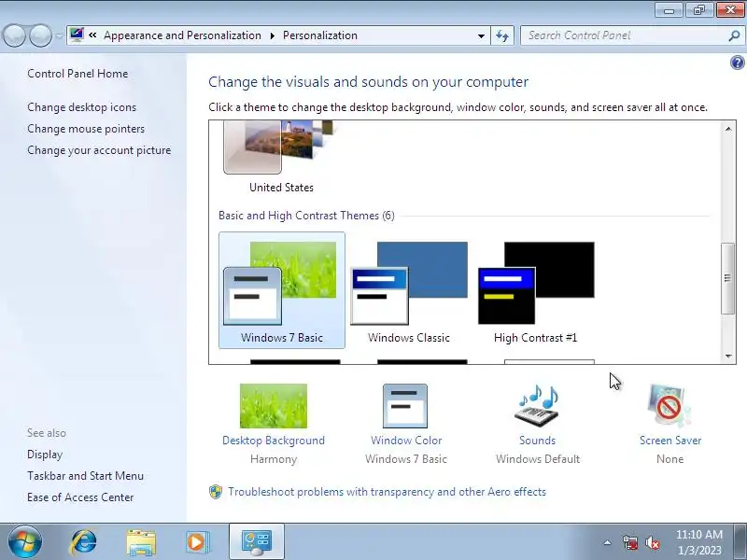Click the shield icon beside Troubleshoot link
Image resolution: width=747 pixels, height=560 pixels.
click(216, 492)
